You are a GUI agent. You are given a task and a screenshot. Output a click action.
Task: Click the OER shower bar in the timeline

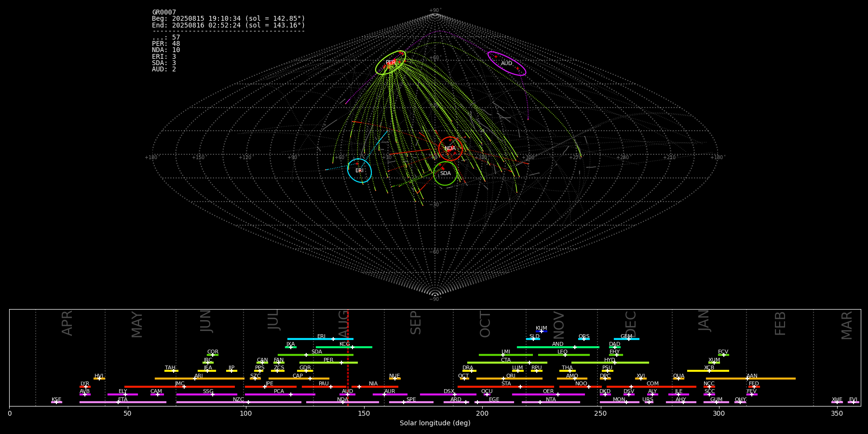coord(548,394)
